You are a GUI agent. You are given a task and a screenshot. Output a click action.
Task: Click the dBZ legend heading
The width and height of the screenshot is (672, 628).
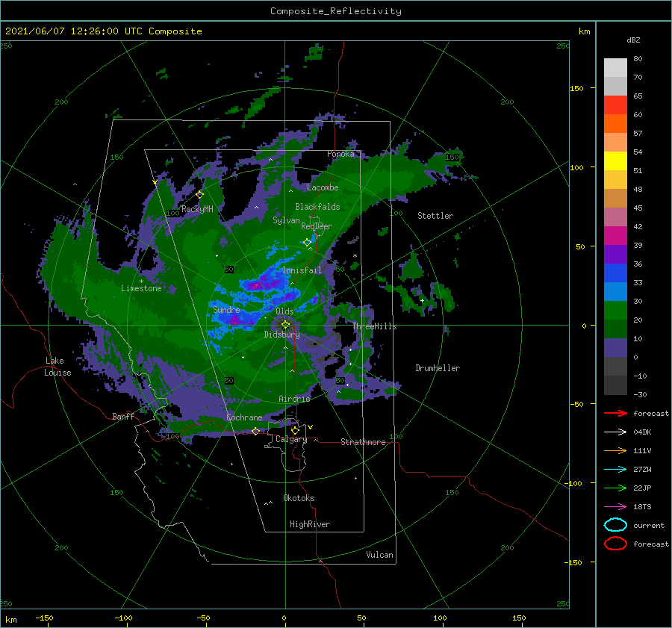pyautogui.click(x=633, y=40)
